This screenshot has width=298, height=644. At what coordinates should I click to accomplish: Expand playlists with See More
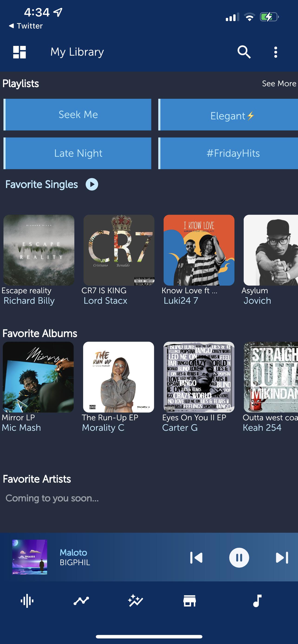279,83
